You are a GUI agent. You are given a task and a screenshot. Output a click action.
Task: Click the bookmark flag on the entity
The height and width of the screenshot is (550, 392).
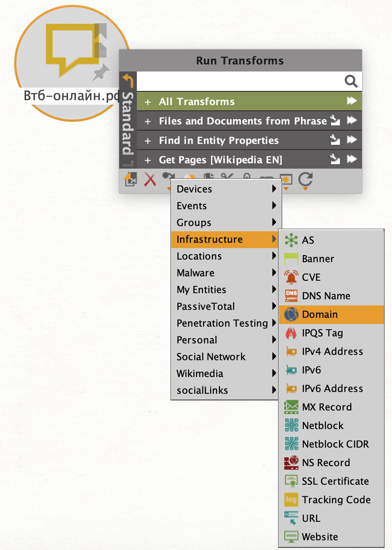point(101,33)
